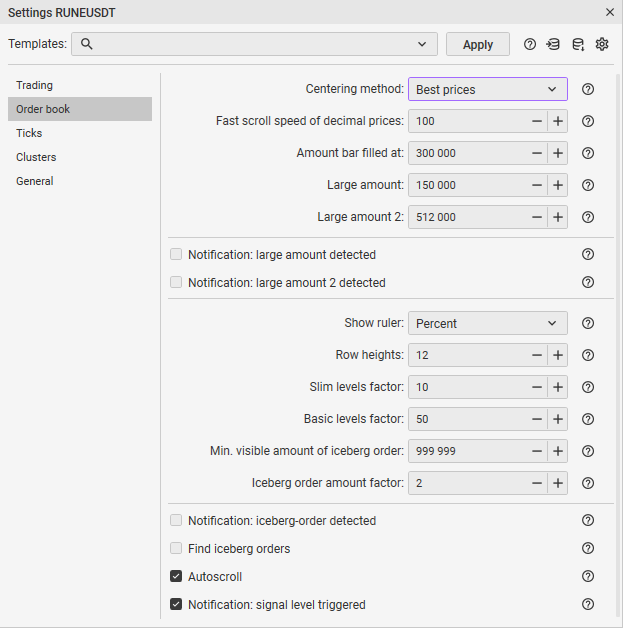Image resolution: width=623 pixels, height=628 pixels.
Task: Open the Show ruler dropdown
Action: click(x=488, y=323)
